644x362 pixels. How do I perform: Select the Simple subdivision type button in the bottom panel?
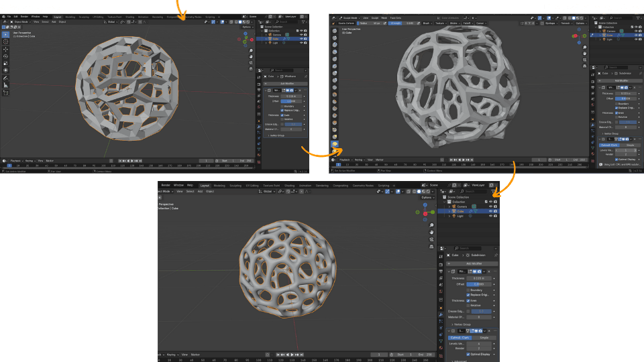pyautogui.click(x=484, y=337)
